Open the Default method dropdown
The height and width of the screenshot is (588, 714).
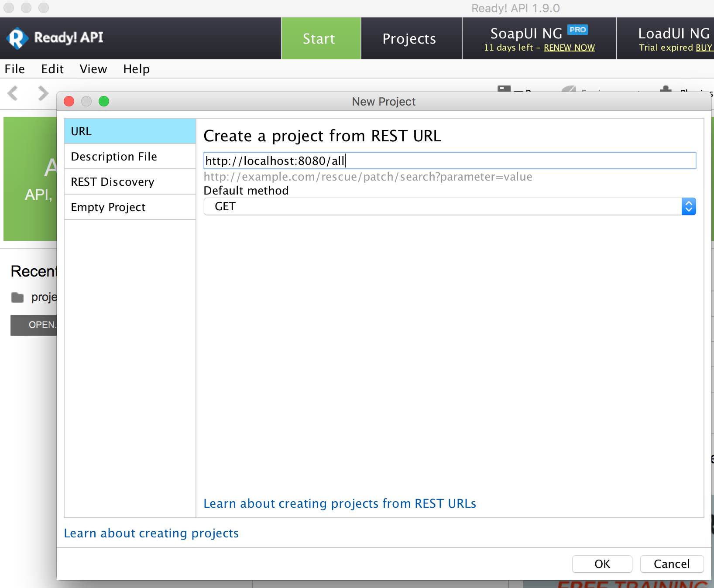click(x=688, y=206)
